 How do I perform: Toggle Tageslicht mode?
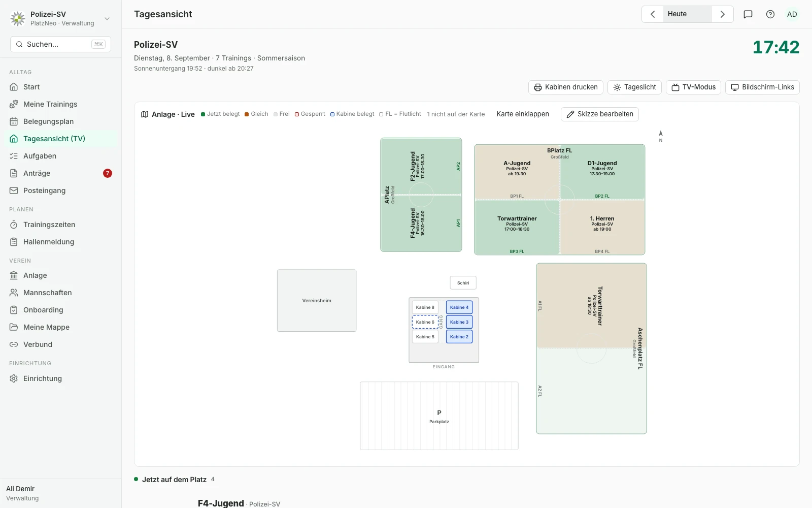pos(635,87)
